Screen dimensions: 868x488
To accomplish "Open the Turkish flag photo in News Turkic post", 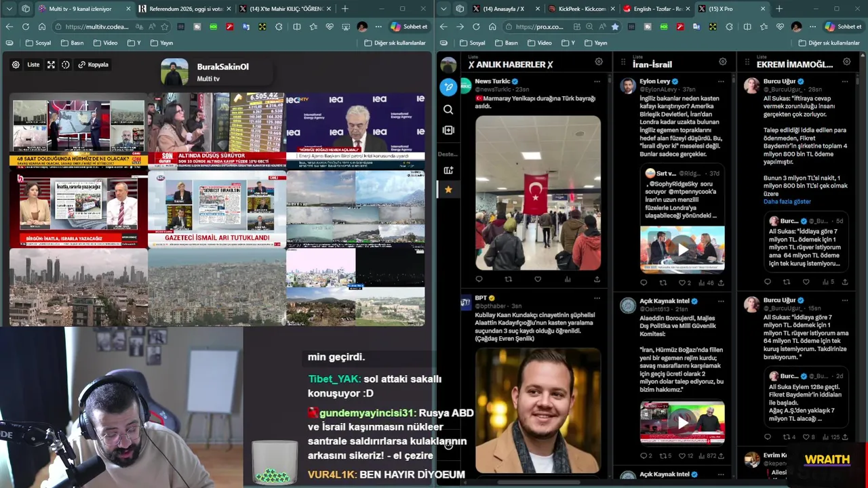I will point(538,193).
